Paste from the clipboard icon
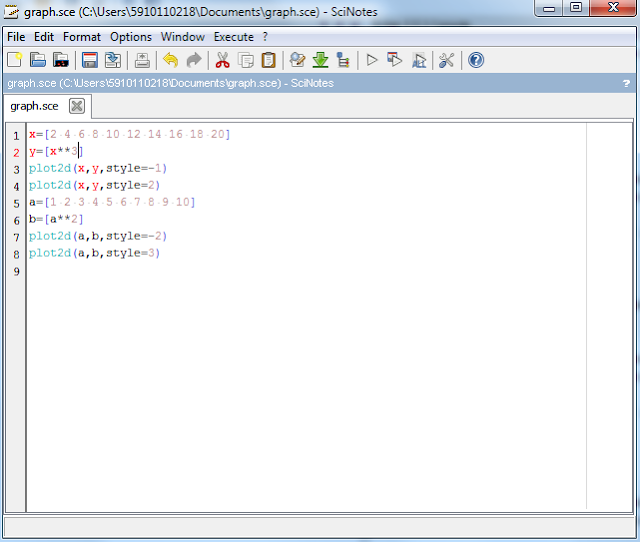 click(x=269, y=60)
